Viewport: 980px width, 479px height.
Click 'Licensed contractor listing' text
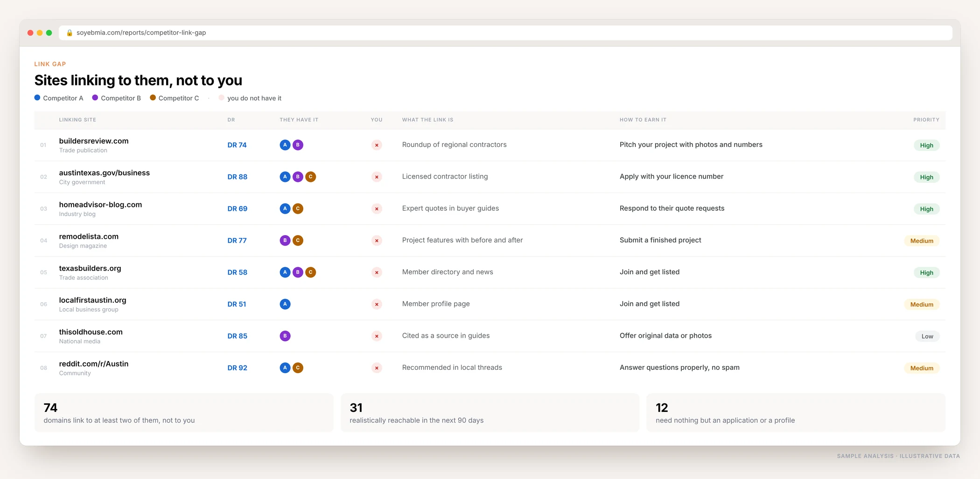click(x=445, y=176)
